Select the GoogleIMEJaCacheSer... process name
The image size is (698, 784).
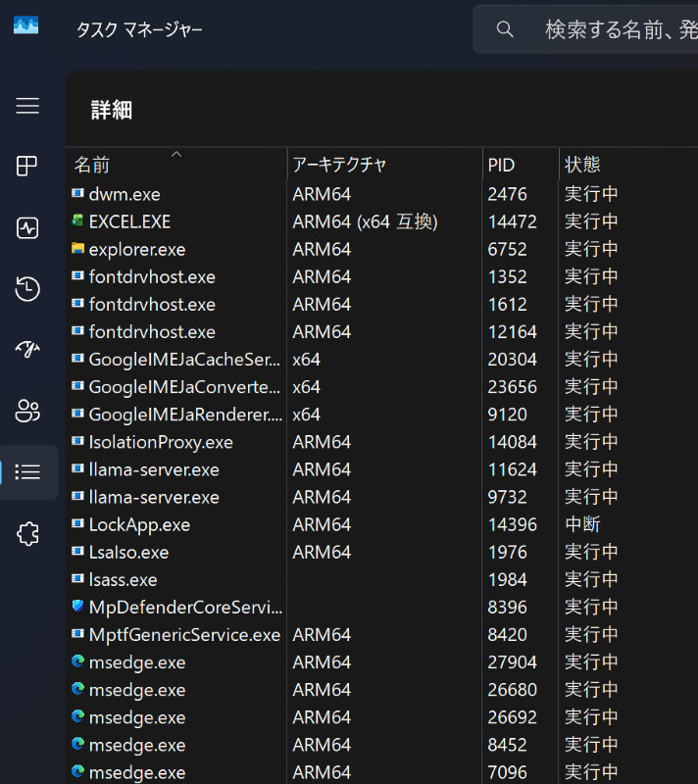[184, 359]
